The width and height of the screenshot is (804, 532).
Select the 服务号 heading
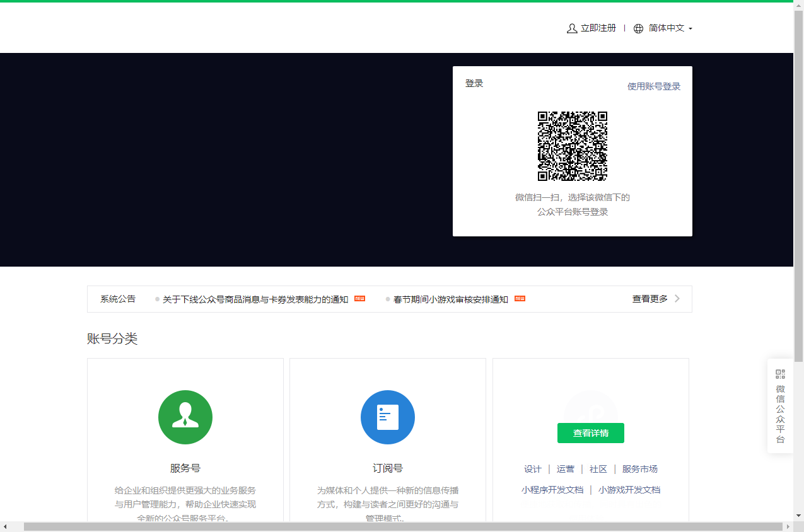[x=185, y=468]
